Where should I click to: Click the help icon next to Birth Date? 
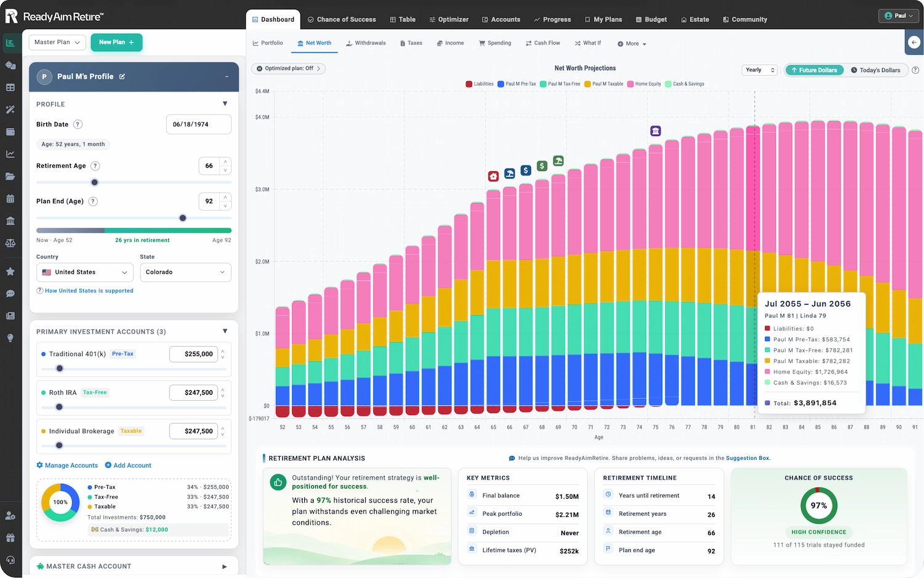point(78,124)
